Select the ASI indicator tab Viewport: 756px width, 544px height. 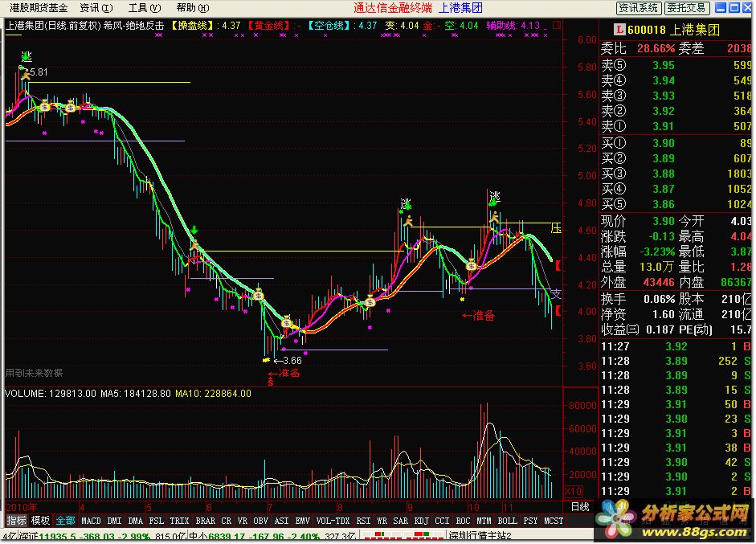pos(281,521)
